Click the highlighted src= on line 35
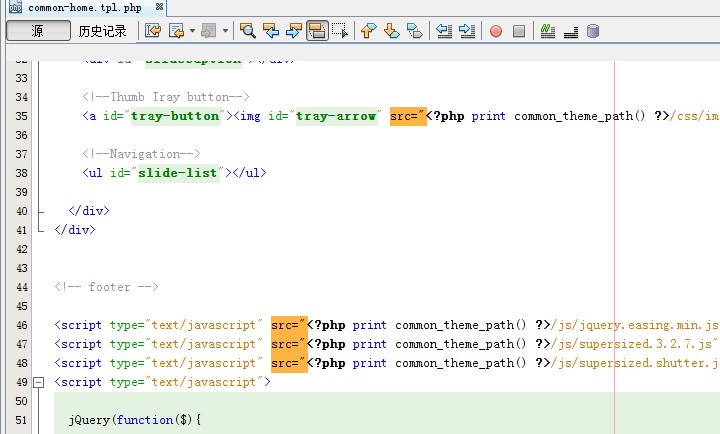This screenshot has height=434, width=720. point(408,116)
